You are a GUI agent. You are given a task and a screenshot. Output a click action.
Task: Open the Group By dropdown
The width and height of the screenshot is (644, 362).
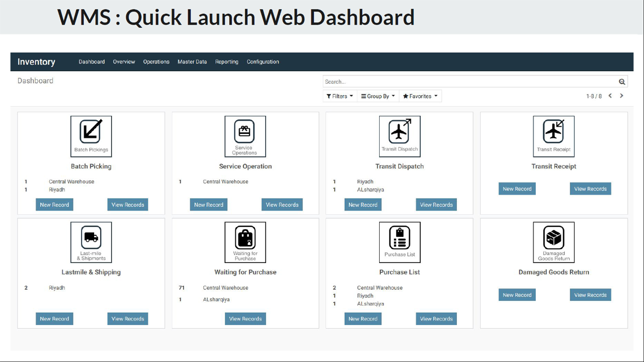pyautogui.click(x=378, y=96)
